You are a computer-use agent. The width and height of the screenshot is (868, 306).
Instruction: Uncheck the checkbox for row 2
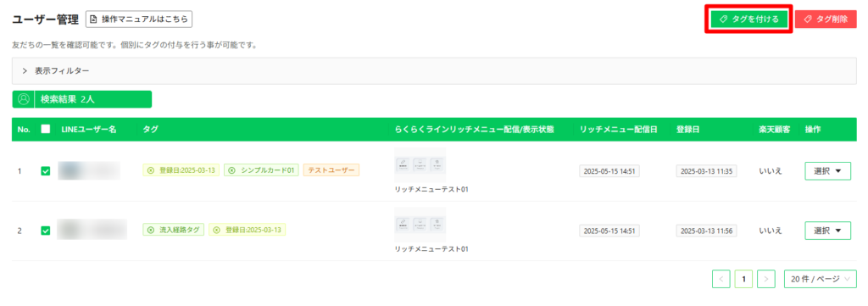click(x=46, y=231)
